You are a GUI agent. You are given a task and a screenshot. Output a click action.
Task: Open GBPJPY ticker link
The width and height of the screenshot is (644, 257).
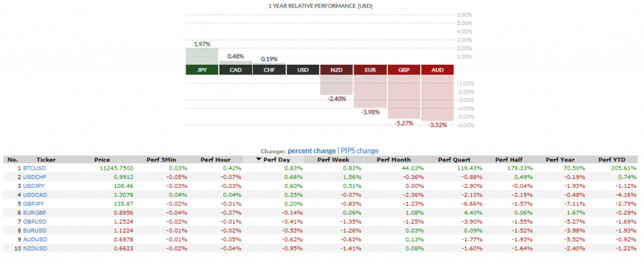(x=33, y=204)
